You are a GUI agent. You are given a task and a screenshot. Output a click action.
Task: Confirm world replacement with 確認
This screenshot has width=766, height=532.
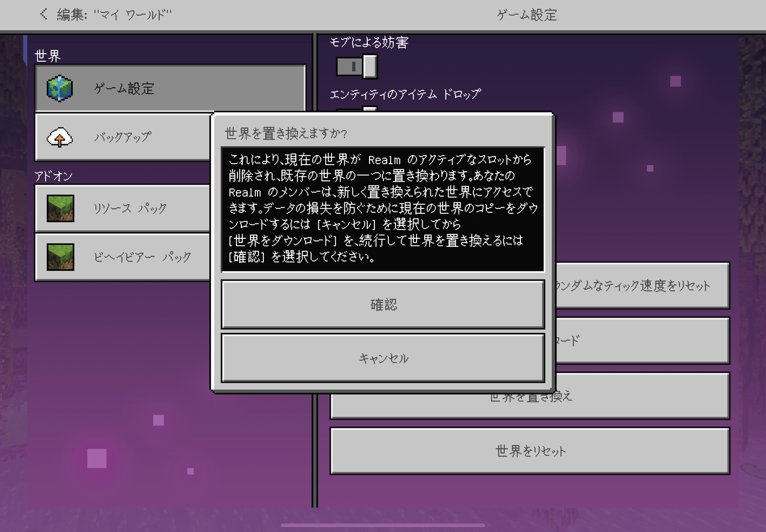[383, 304]
